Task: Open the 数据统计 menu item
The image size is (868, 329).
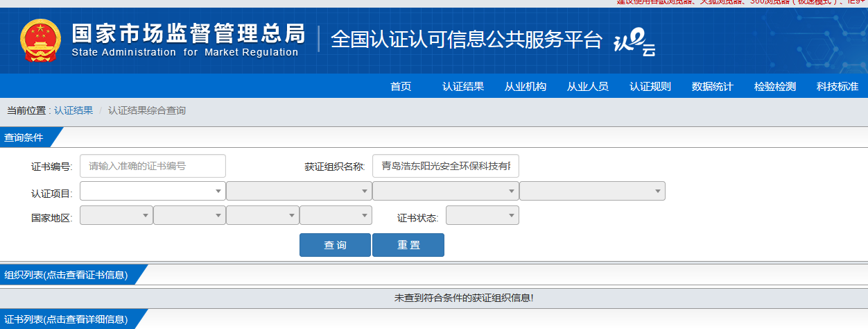Action: [713, 86]
